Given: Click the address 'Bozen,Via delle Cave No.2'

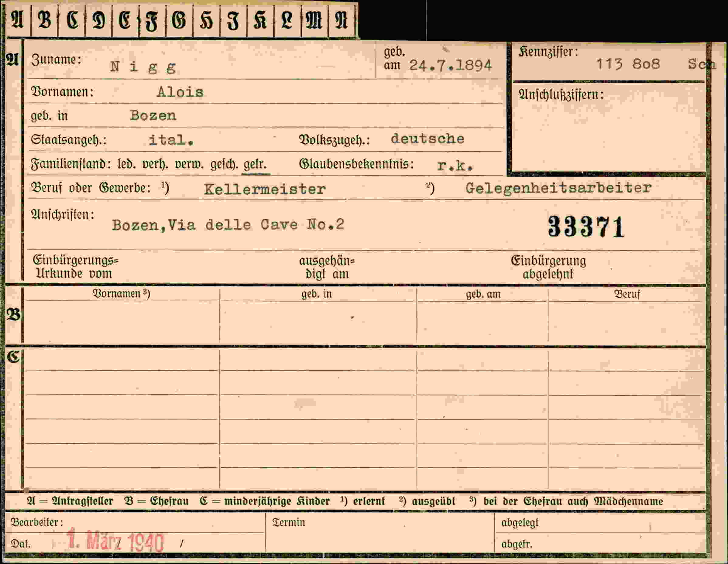Looking at the screenshot, I should pyautogui.click(x=228, y=225).
